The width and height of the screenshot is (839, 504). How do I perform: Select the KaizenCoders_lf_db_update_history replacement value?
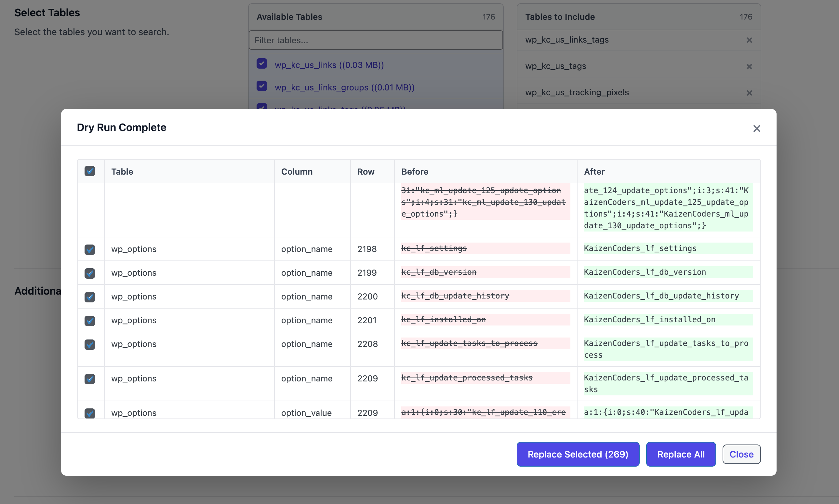click(x=661, y=296)
